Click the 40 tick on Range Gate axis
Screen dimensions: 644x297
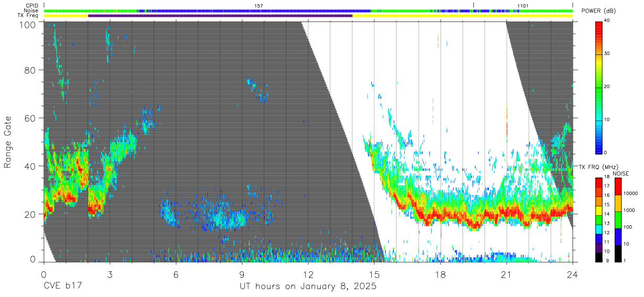click(x=30, y=166)
